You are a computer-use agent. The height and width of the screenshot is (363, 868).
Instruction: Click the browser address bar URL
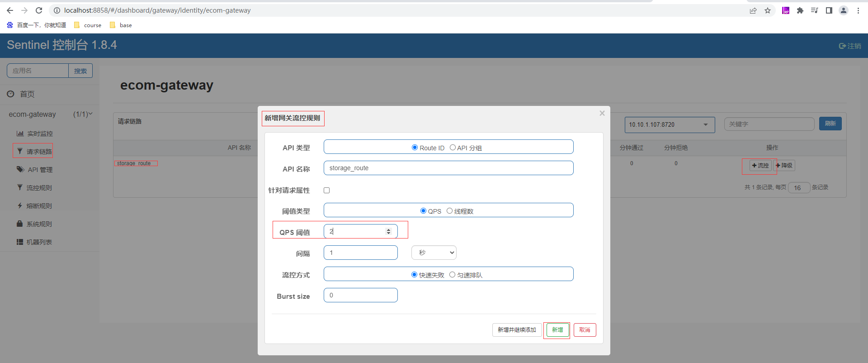click(x=157, y=10)
